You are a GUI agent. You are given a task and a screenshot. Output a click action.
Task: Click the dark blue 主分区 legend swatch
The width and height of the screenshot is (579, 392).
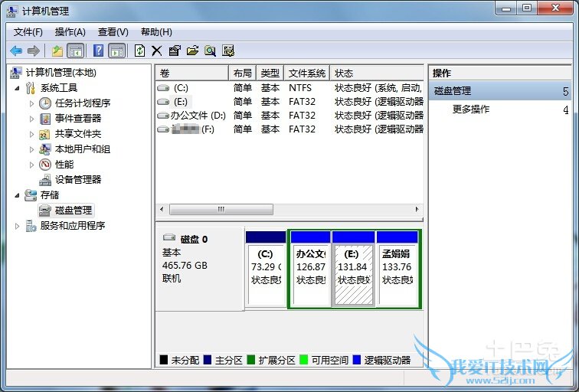pyautogui.click(x=208, y=360)
